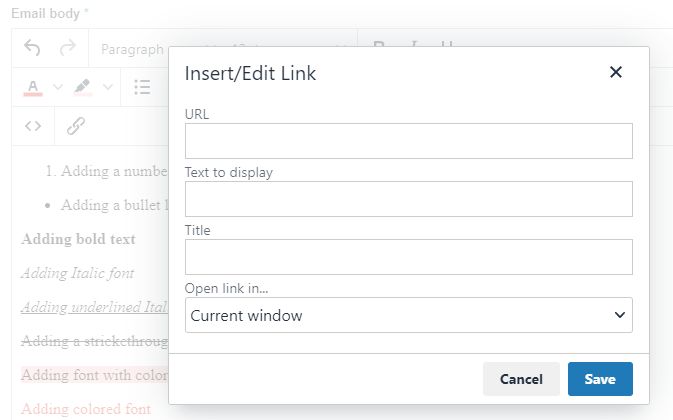Toggle underline formatting in the toolbar
This screenshot has width=673, height=420.
447,46
